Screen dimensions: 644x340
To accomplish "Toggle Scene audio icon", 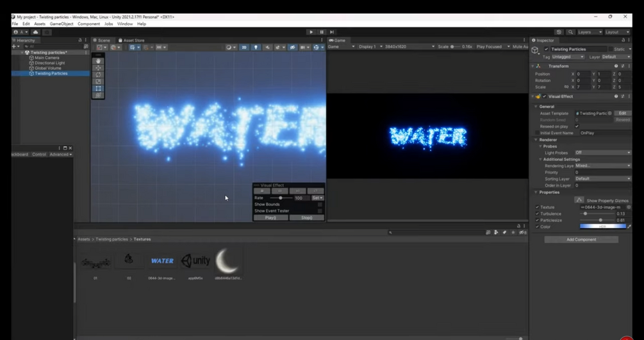I will (267, 47).
